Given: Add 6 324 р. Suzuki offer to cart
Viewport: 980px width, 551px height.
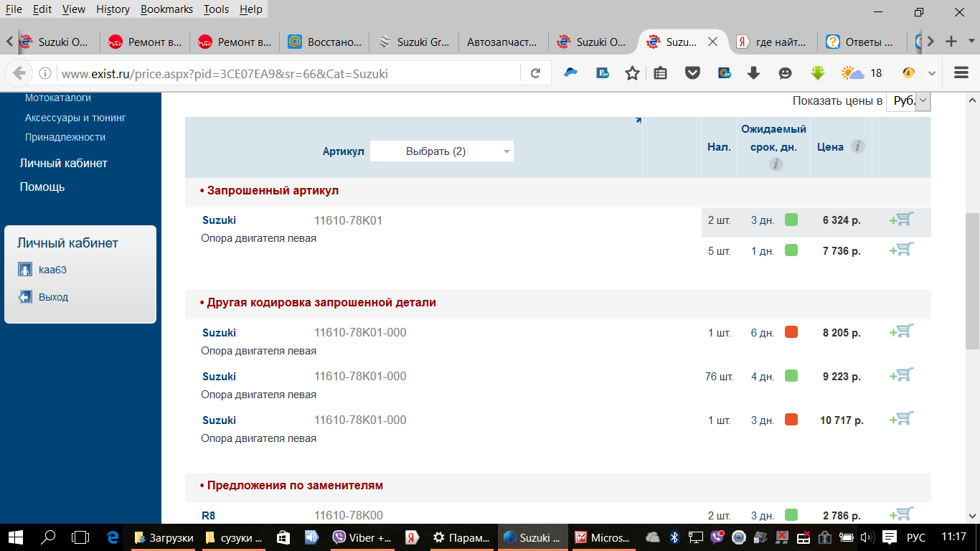Looking at the screenshot, I should coord(901,220).
